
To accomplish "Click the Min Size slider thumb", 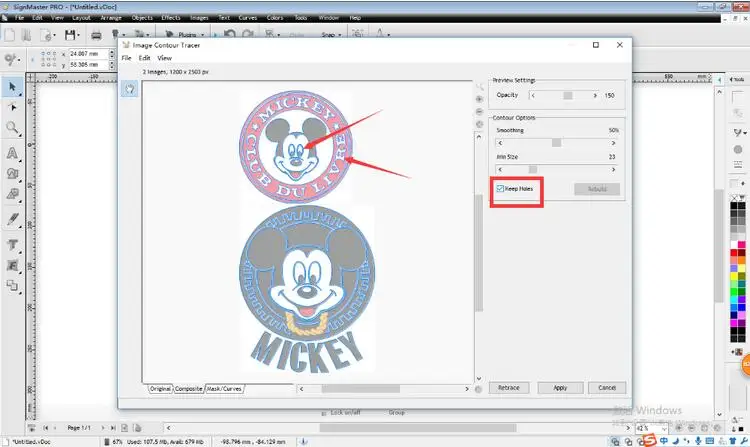I will [x=533, y=169].
